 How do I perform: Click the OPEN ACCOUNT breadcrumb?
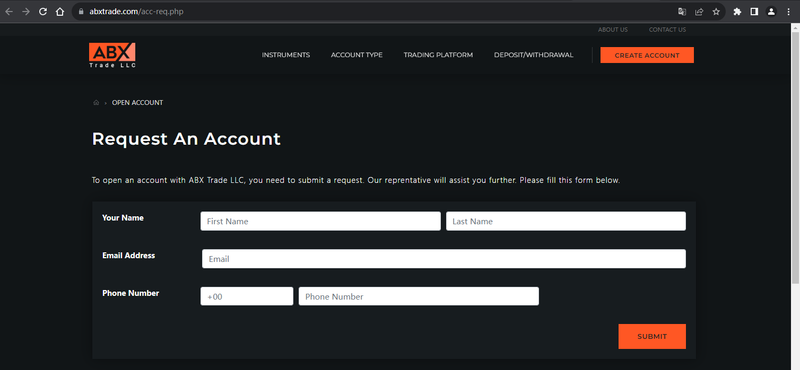(x=138, y=103)
